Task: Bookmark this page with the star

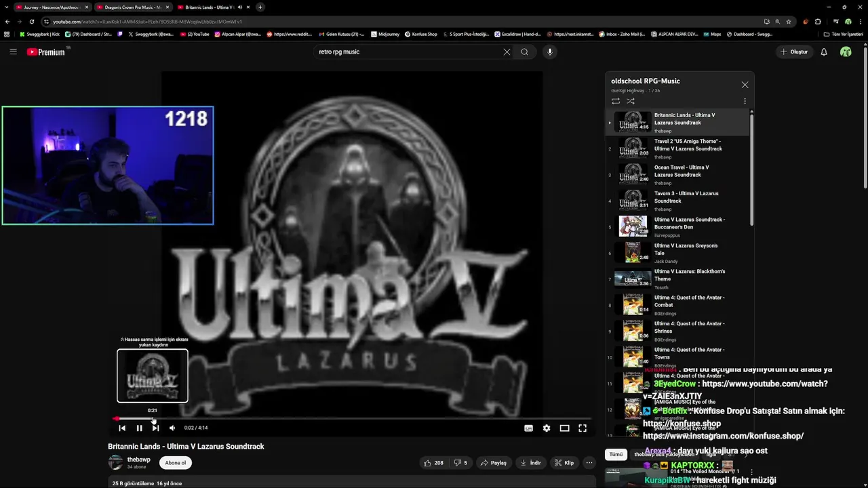Action: pyautogui.click(x=789, y=22)
